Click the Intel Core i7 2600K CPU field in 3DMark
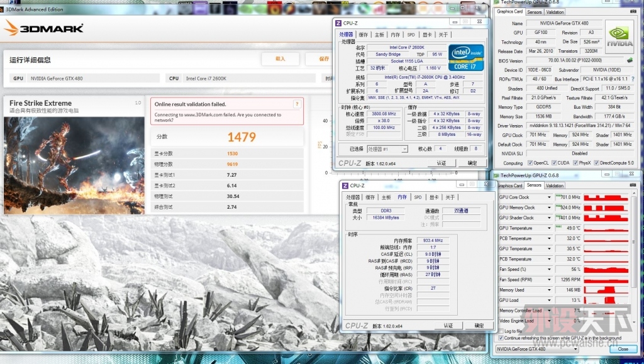 pos(248,79)
